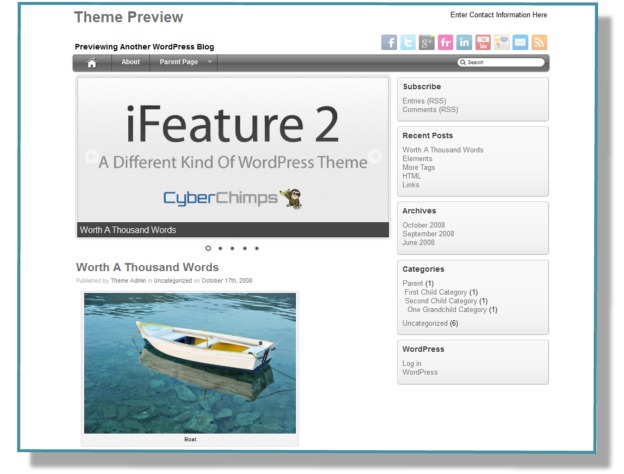Open the Worth A Thousand Words post heading
Image resolution: width=624 pixels, height=474 pixels.
coord(147,267)
